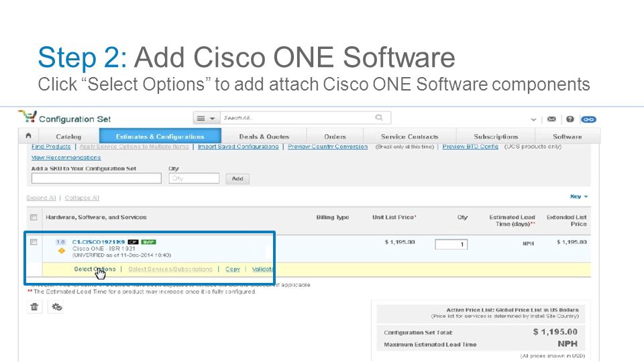Expand the Key dropdown
This screenshot has height=362, width=644.
click(579, 196)
